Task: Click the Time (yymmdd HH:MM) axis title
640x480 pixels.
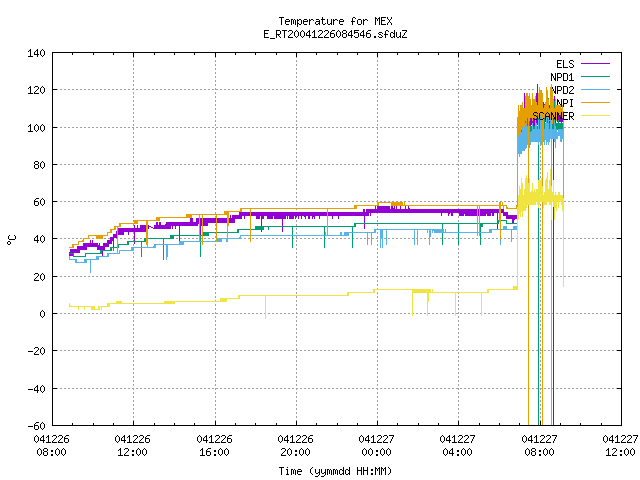Action: [335, 471]
